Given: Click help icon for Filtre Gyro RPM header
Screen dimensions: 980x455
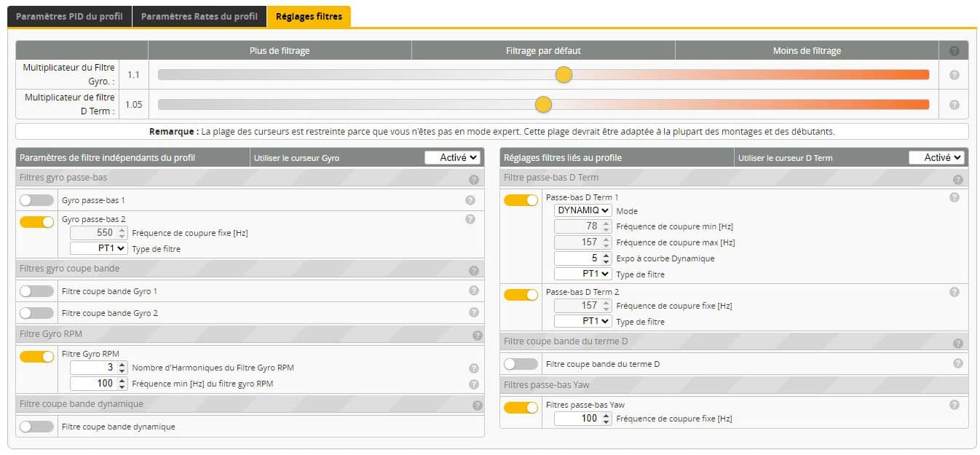Looking at the screenshot, I should point(477,336).
